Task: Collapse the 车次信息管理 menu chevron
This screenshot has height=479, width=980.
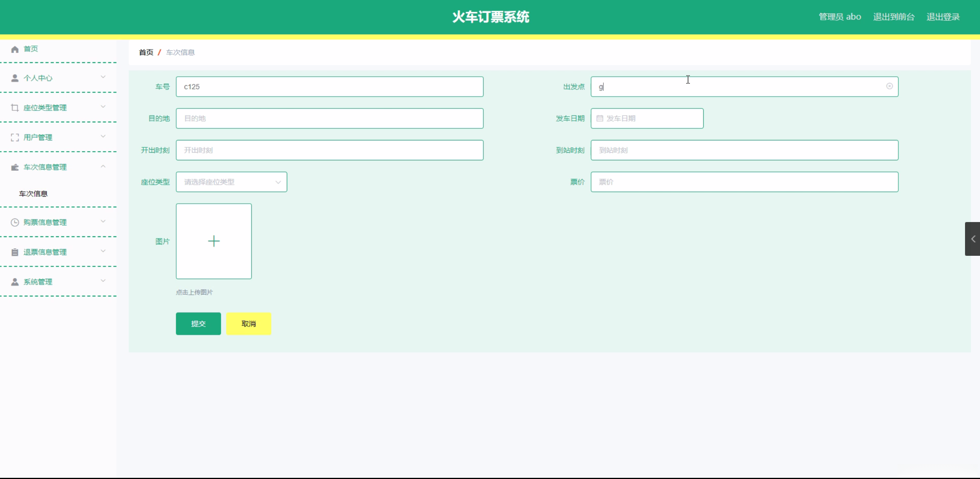Action: pyautogui.click(x=103, y=166)
